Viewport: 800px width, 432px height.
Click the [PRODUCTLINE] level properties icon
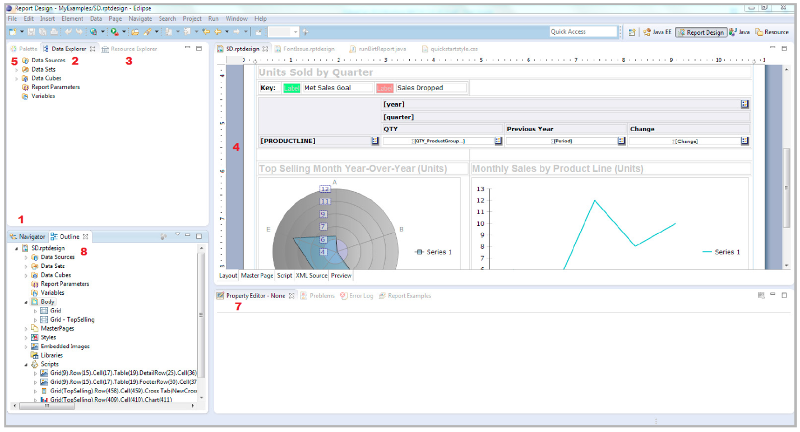coord(375,141)
